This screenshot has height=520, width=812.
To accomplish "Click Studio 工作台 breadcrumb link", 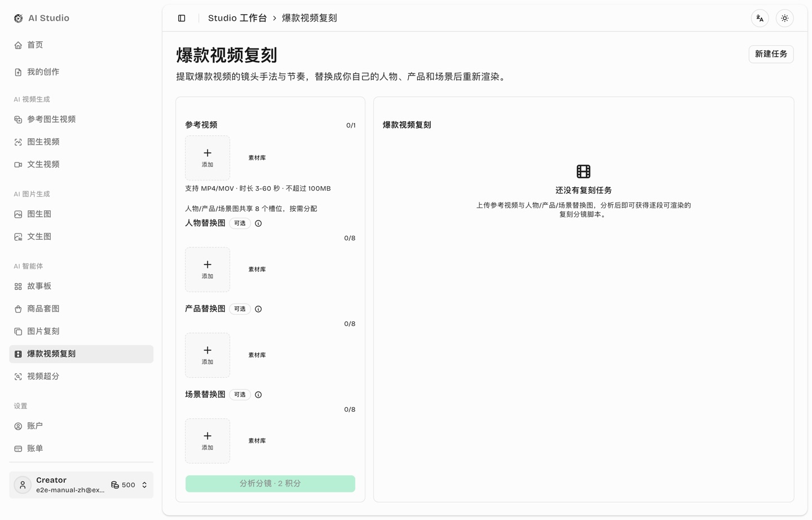I will (237, 18).
